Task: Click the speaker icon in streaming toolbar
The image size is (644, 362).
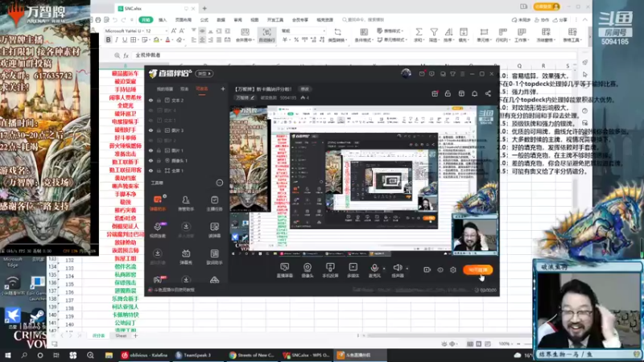Action: [397, 268]
